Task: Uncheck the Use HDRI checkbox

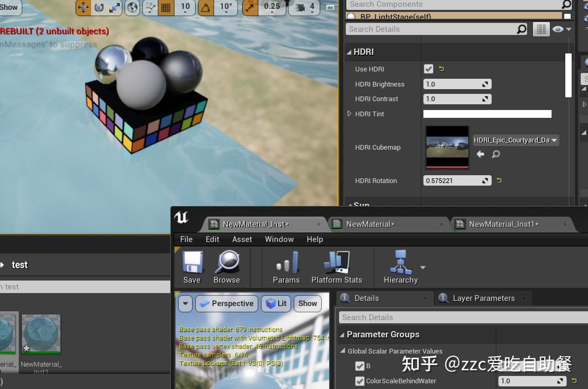Action: [428, 69]
